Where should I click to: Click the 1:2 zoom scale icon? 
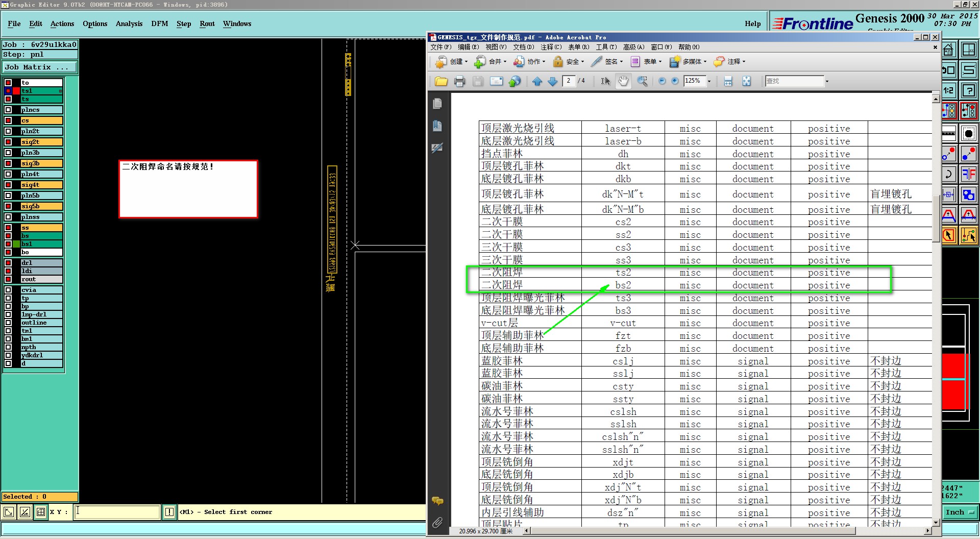[x=949, y=90]
